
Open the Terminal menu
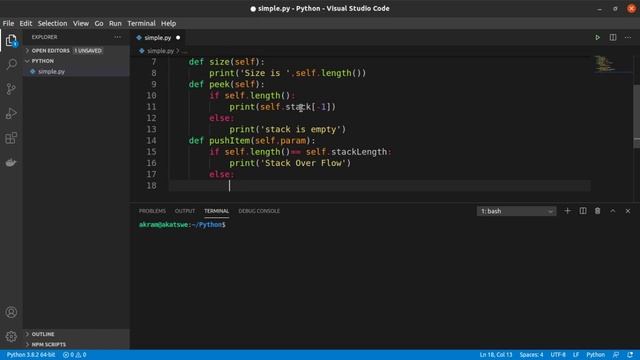tap(141, 23)
